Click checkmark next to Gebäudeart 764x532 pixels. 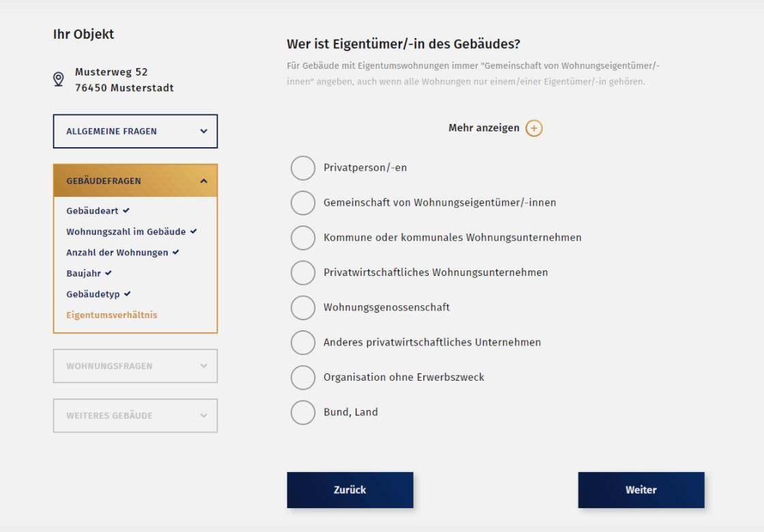tap(126, 210)
